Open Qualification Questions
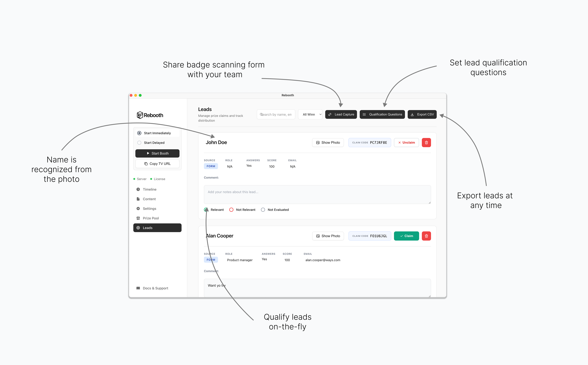588x365 pixels. click(382, 114)
